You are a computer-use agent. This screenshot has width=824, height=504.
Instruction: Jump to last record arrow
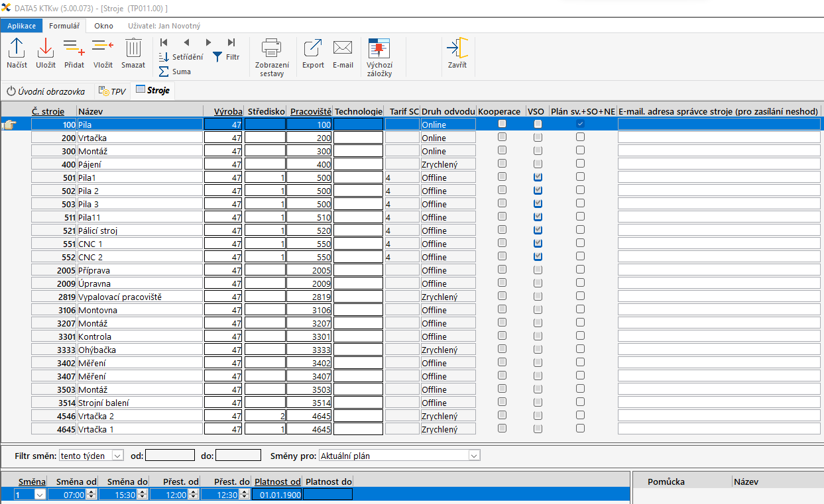coord(231,42)
